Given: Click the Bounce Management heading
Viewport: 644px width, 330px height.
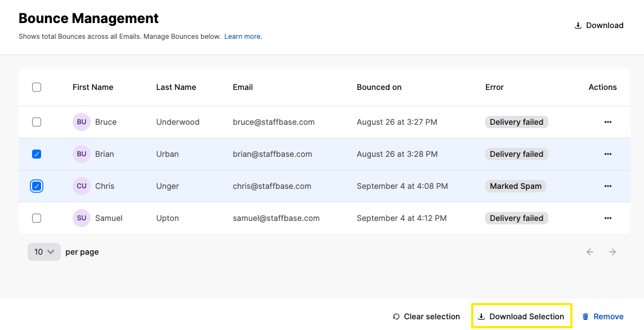Looking at the screenshot, I should tap(89, 18).
